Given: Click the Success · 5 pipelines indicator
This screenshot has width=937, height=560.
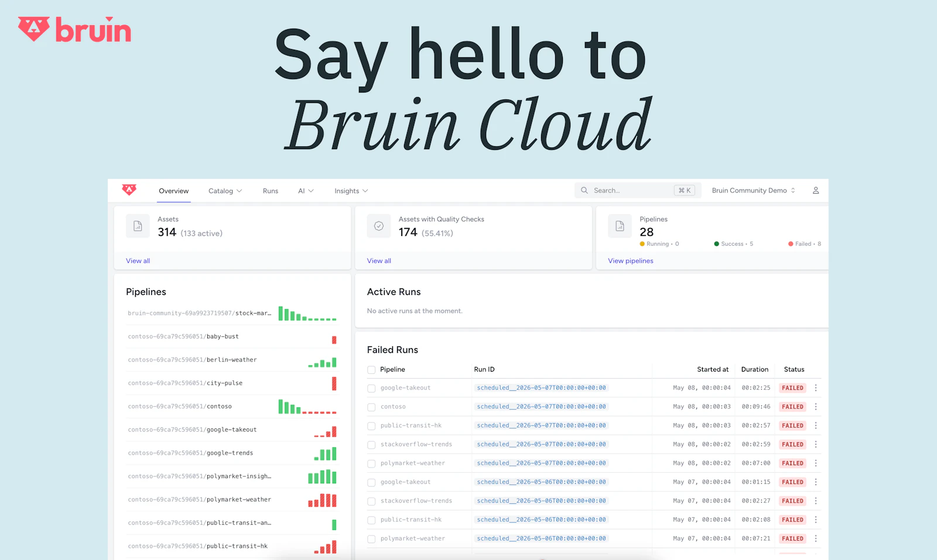Looking at the screenshot, I should 734,244.
